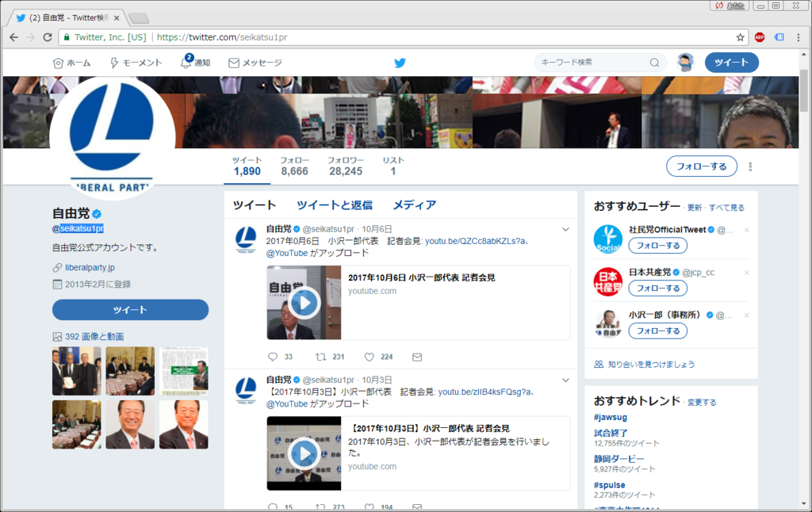Expand the options chevron on the 10月3日 tweet
The height and width of the screenshot is (512, 812).
565,380
